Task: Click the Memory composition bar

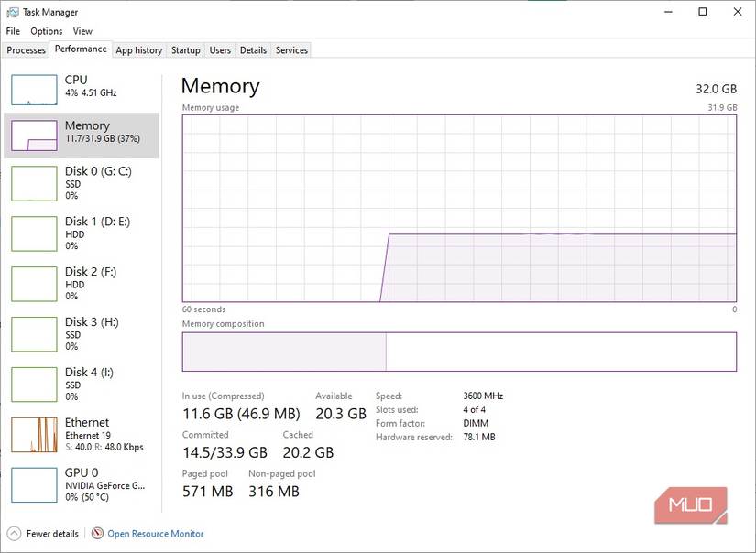Action: [x=459, y=352]
